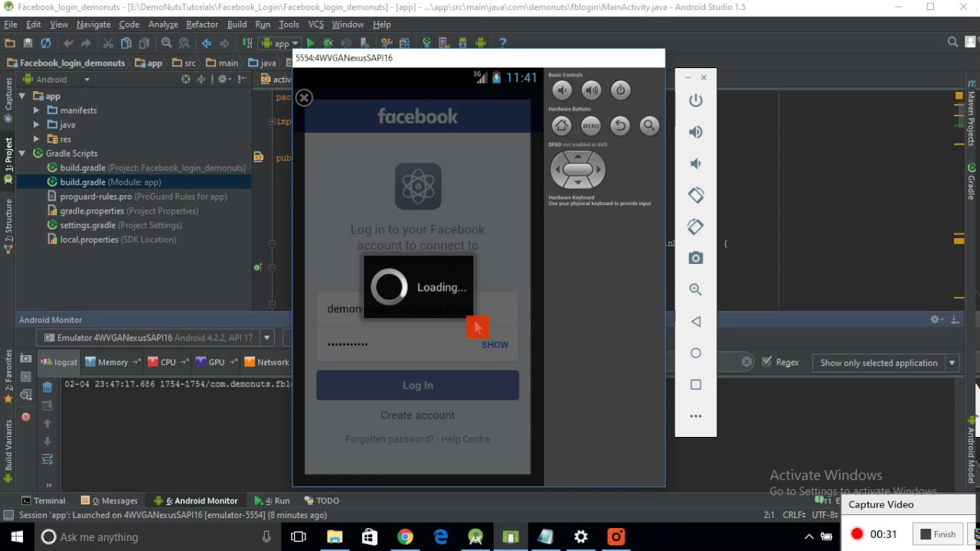The width and height of the screenshot is (980, 551).
Task: Click emulator side panel back triangle
Action: pyautogui.click(x=695, y=321)
